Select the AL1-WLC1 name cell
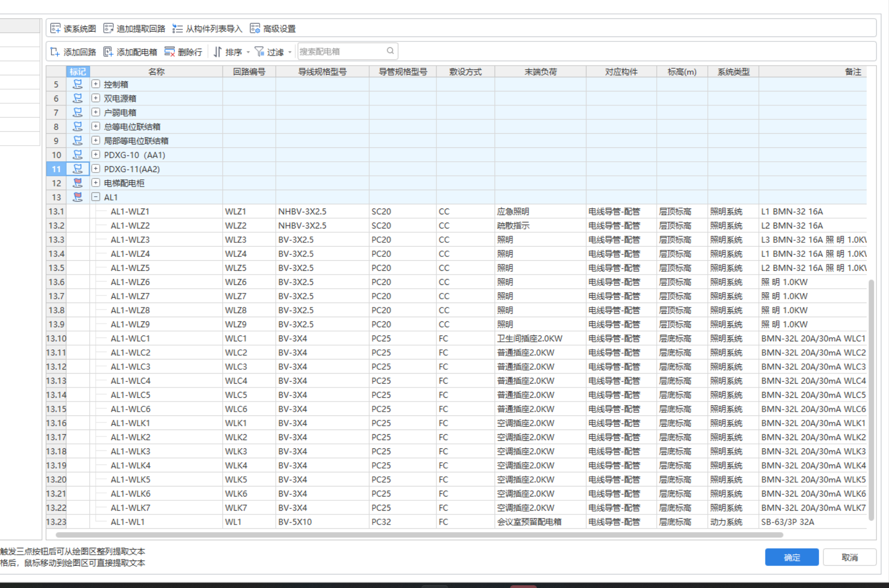The image size is (889, 588). [156, 339]
